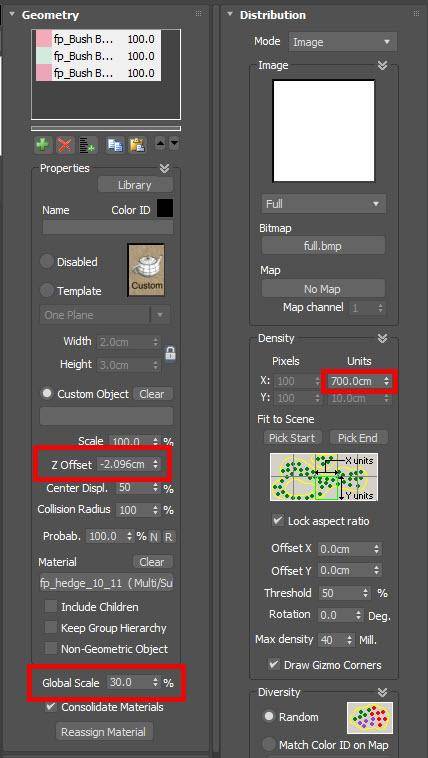
Task: Click the X Units 700.0cm field
Action: pos(353,381)
